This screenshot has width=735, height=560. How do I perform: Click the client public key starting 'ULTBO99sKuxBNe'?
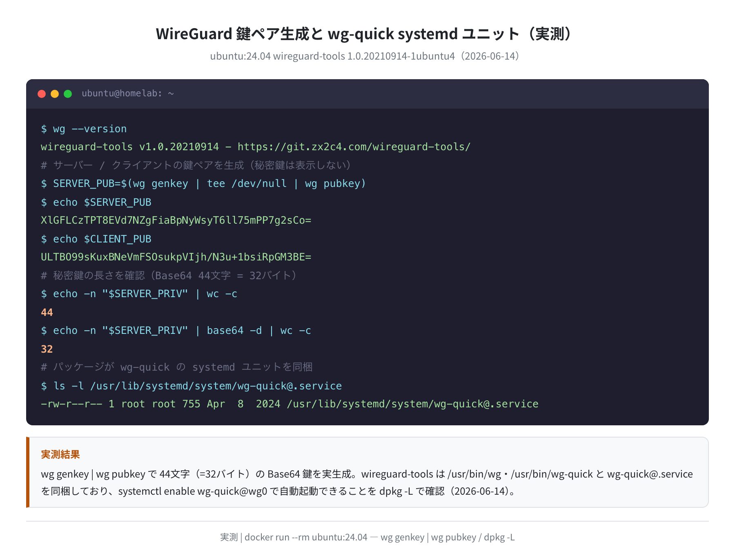click(x=176, y=257)
